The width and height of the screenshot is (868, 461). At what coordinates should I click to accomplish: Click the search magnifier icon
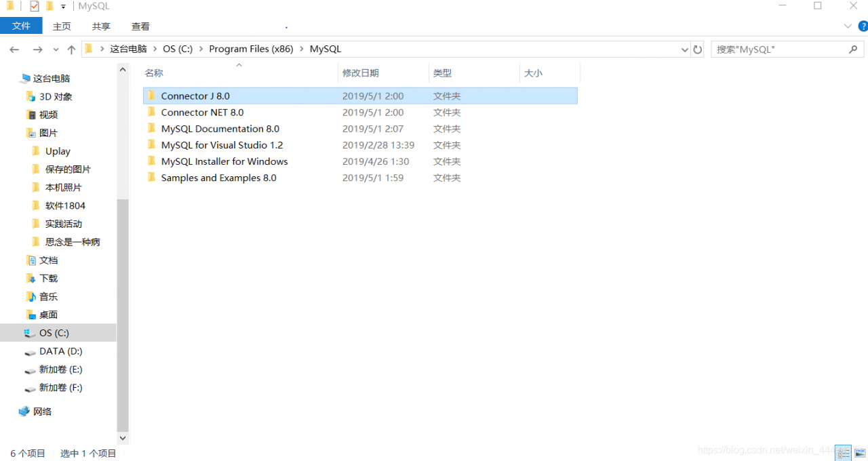853,49
